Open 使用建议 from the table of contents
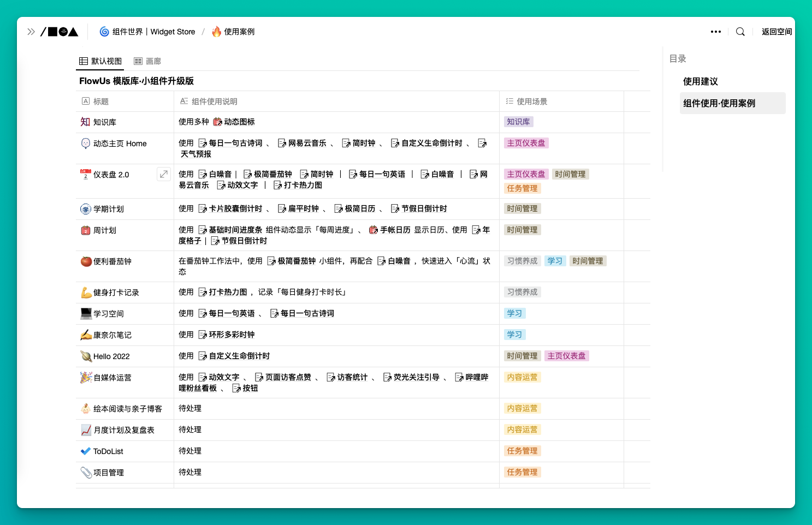Viewport: 812px width, 525px height. [x=701, y=81]
